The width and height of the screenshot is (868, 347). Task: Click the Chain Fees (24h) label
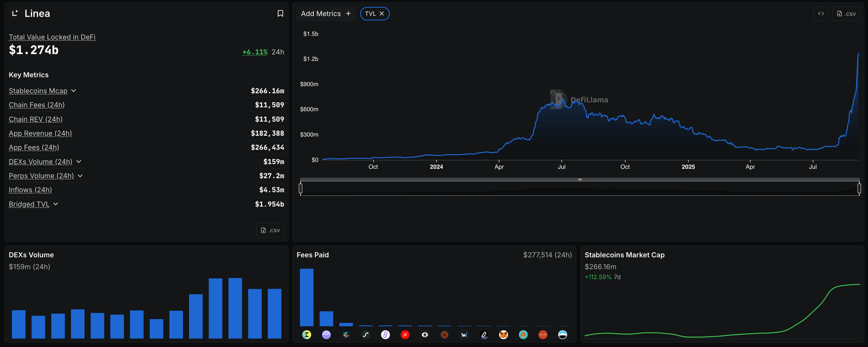click(x=37, y=105)
